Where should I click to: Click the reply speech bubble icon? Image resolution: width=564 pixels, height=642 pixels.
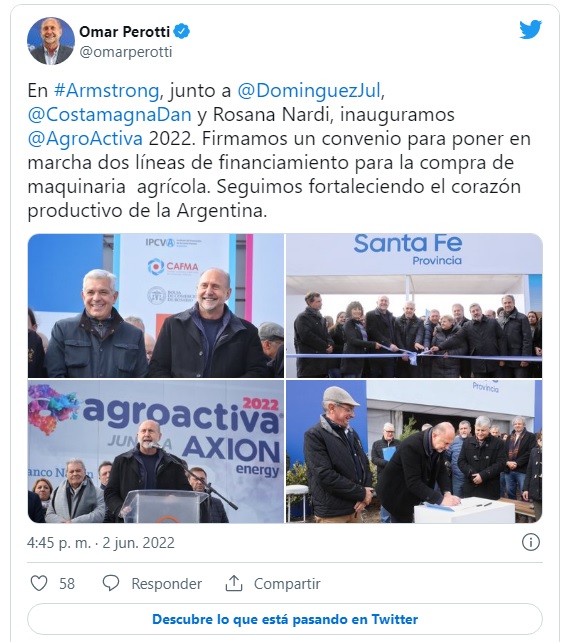(111, 583)
